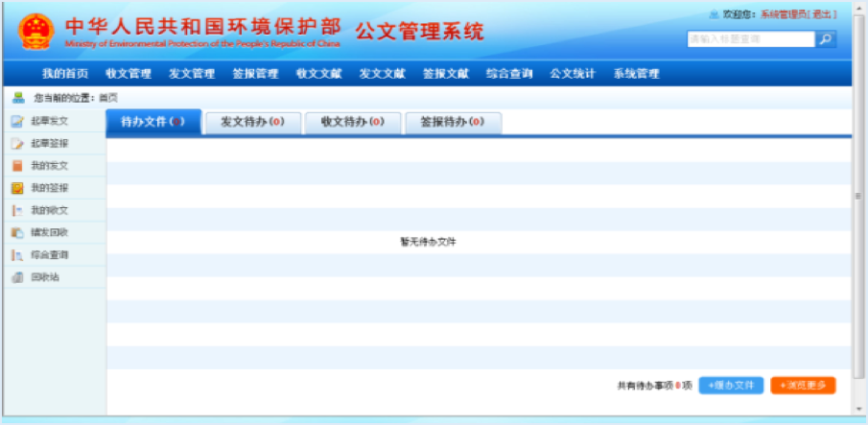Focus the 请输入标题查询 search field
The image size is (868, 425).
click(751, 39)
